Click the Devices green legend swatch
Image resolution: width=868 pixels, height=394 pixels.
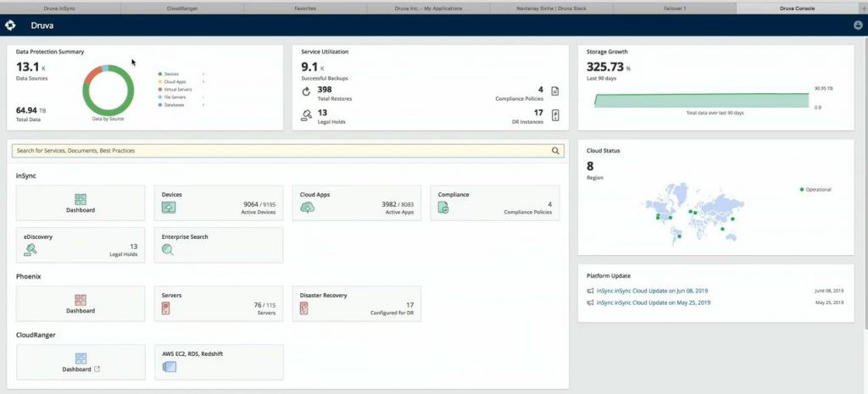160,74
